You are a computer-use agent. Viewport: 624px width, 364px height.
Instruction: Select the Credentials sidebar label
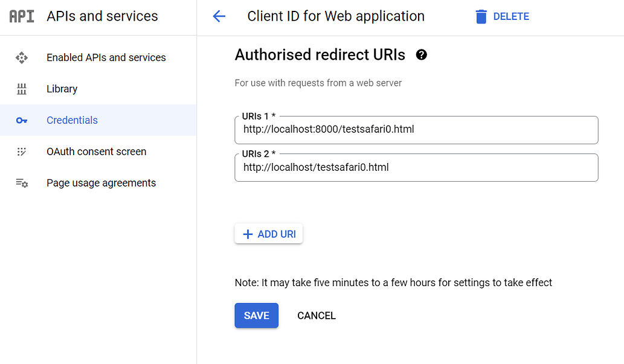(72, 121)
